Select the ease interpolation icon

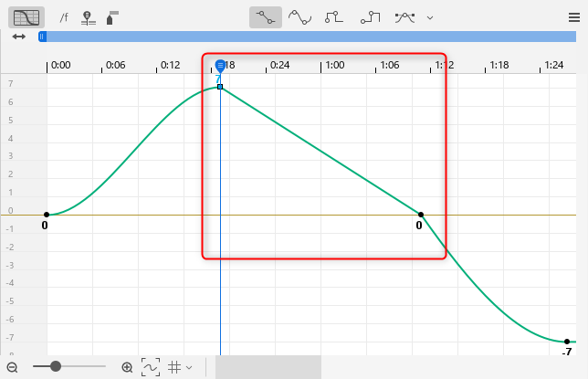click(370, 17)
